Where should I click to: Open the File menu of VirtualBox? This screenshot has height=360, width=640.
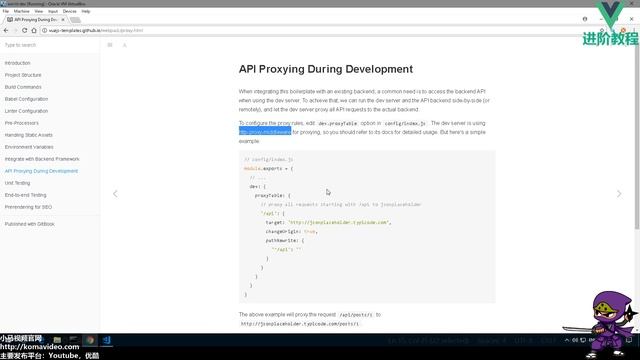tap(6, 11)
